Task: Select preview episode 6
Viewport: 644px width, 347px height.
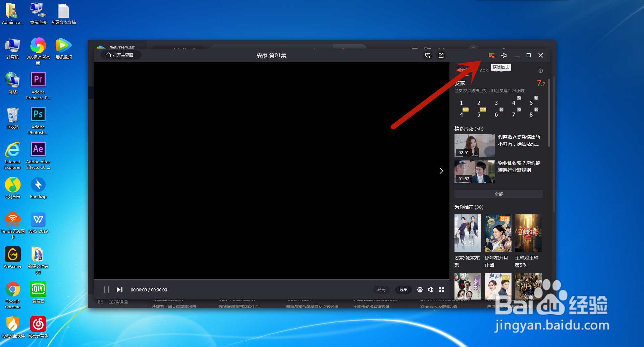Action: pos(496,115)
